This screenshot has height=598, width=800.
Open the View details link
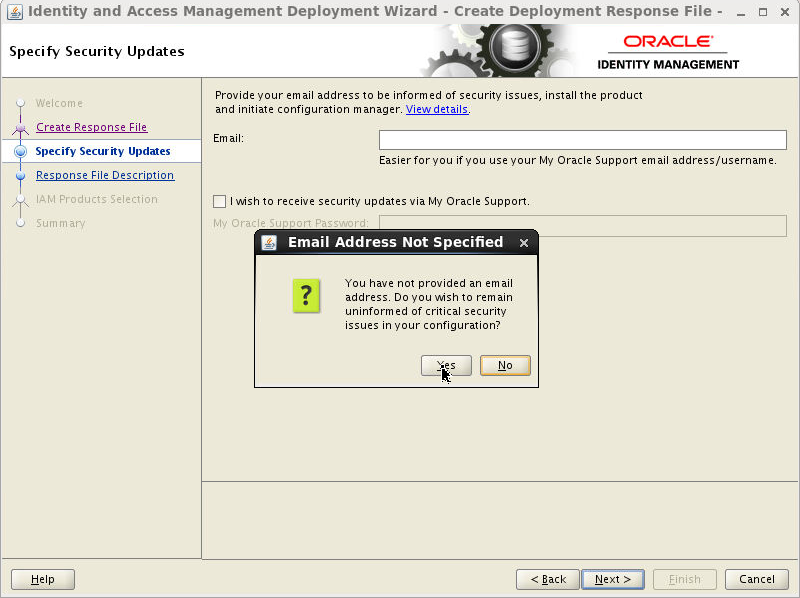[437, 109]
